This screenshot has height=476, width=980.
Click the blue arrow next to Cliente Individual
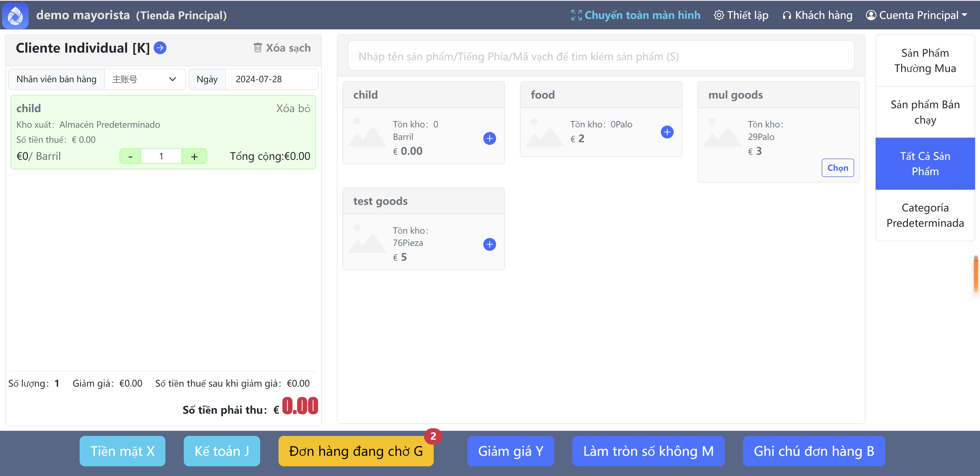[160, 48]
